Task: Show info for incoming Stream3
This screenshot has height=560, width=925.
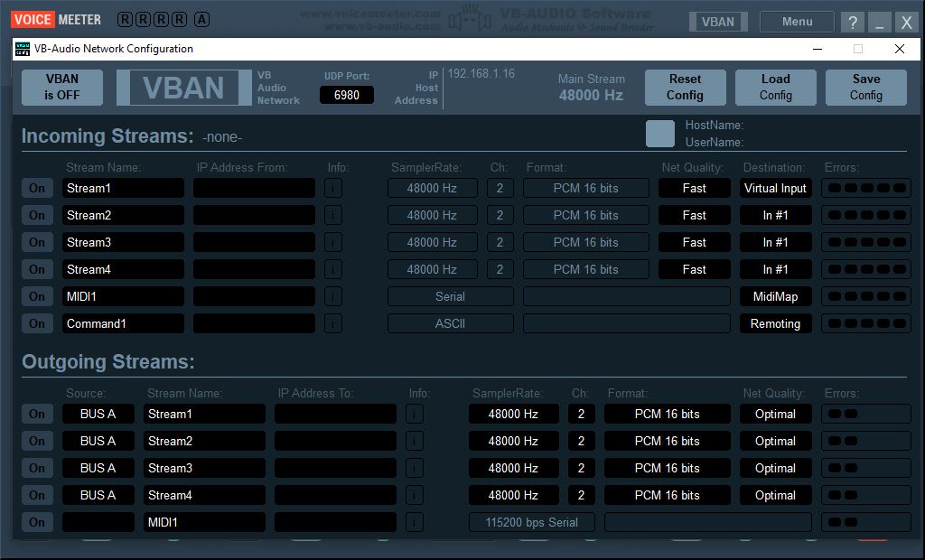Action: [x=333, y=243]
